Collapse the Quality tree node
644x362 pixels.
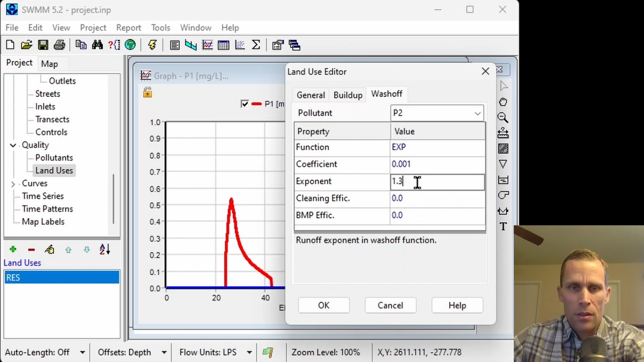(13, 145)
